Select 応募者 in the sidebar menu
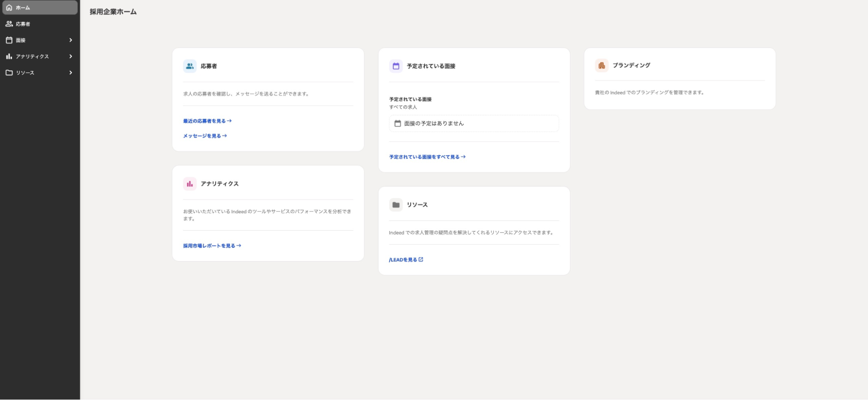 tap(39, 24)
